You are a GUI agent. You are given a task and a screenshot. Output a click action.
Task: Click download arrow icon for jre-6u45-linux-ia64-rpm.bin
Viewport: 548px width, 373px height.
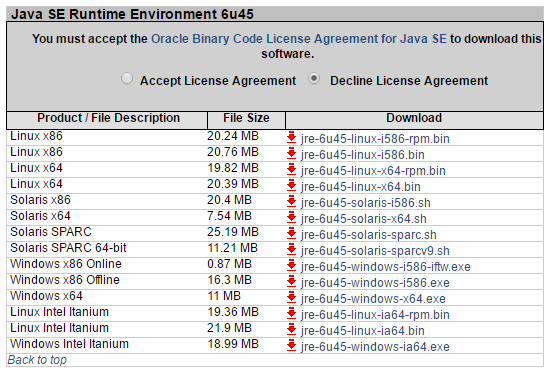click(x=291, y=314)
